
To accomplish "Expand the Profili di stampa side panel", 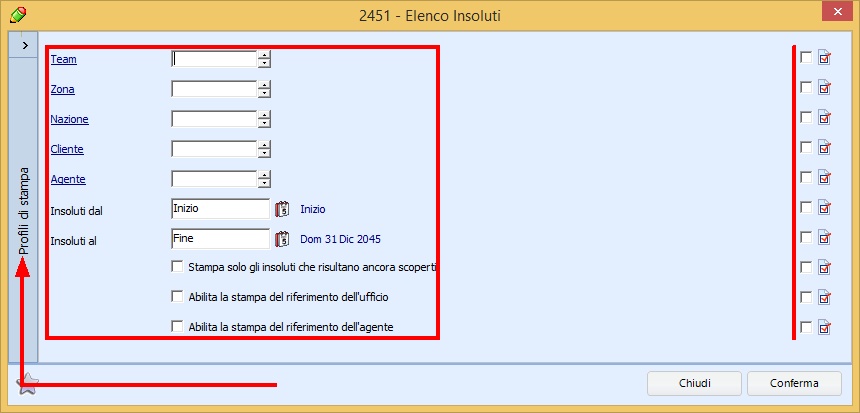I will (23, 46).
